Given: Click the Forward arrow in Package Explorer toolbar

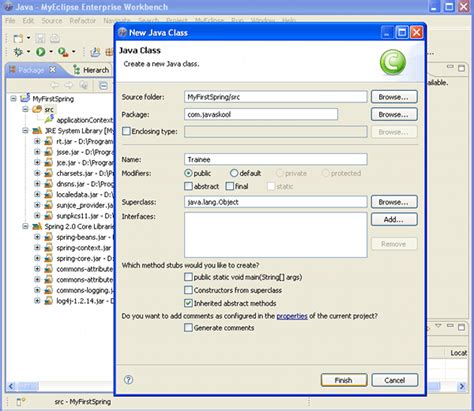Looking at the screenshot, I should (69, 86).
